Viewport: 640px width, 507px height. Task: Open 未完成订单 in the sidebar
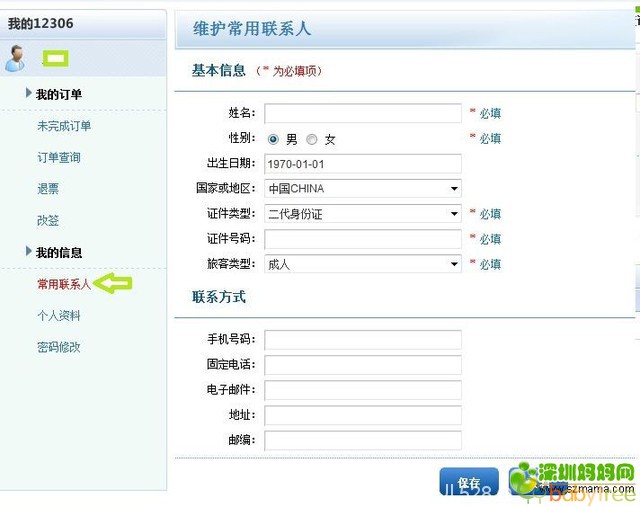(64, 126)
